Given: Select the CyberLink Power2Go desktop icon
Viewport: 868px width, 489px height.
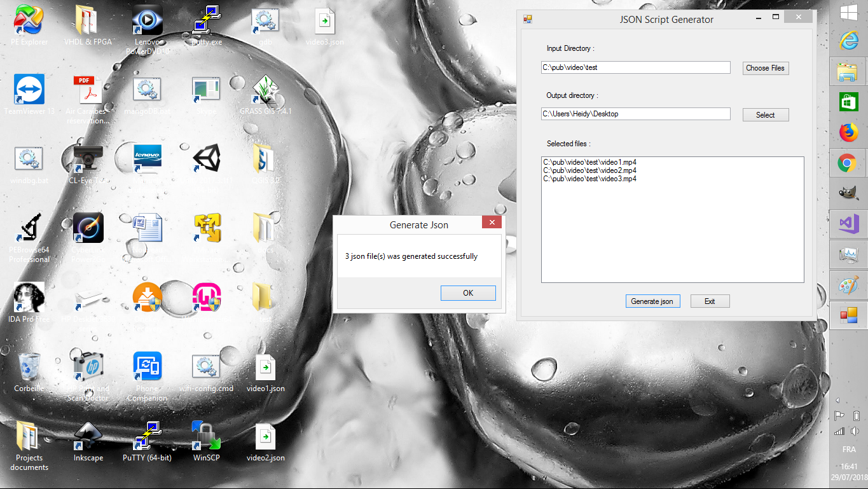Looking at the screenshot, I should point(88,228).
